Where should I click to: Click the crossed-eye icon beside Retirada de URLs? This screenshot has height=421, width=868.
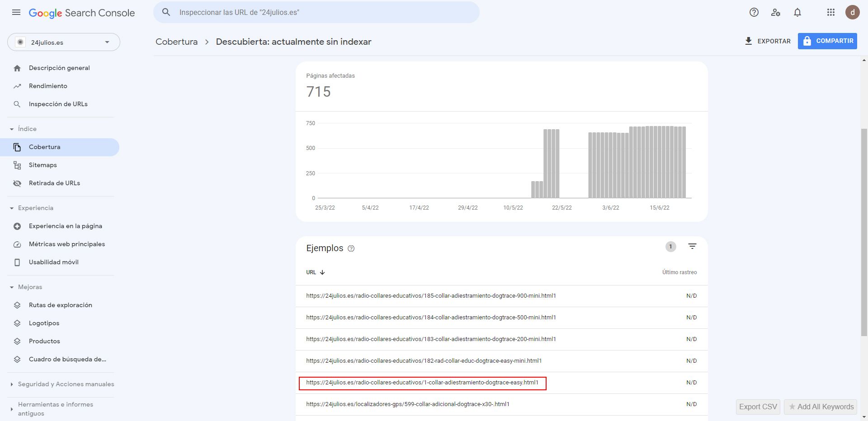tap(17, 183)
